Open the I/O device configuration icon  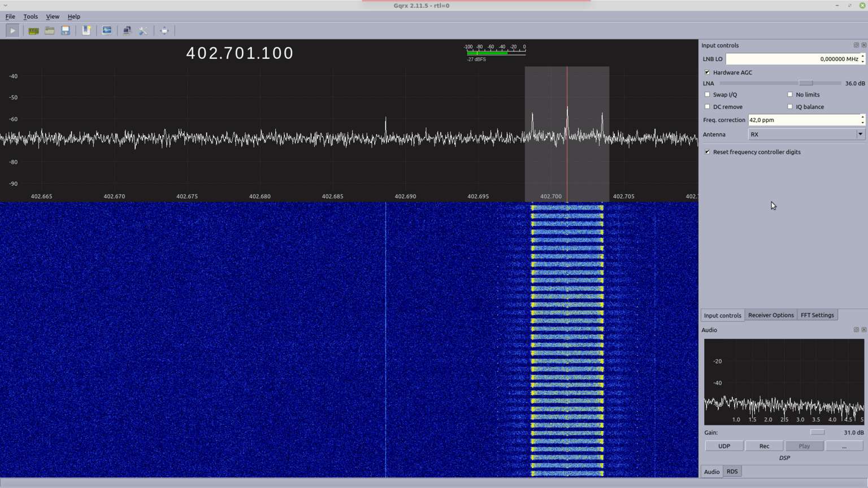[x=33, y=30]
